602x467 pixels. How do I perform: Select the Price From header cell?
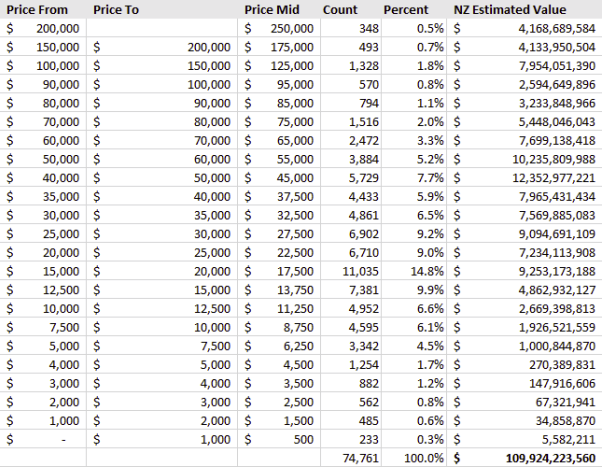click(43, 10)
